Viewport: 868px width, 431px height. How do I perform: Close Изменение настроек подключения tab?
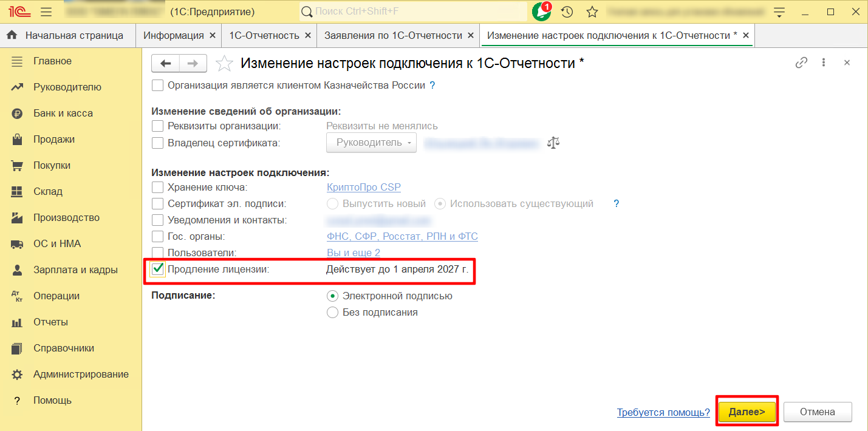pos(746,36)
